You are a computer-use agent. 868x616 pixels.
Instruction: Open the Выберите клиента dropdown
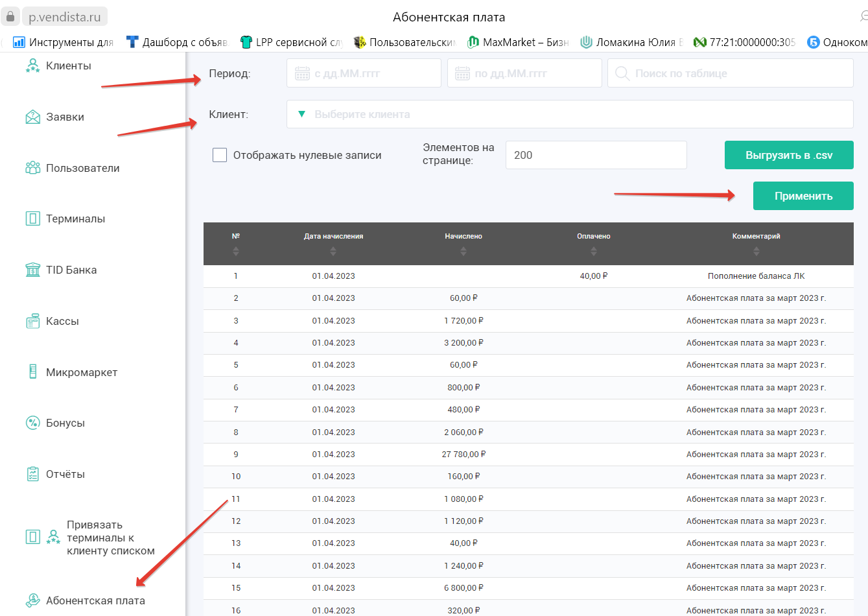(x=570, y=114)
